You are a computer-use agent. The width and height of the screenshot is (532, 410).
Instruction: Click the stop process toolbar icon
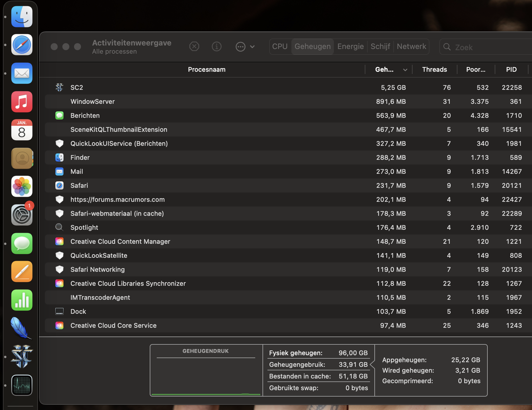(194, 46)
